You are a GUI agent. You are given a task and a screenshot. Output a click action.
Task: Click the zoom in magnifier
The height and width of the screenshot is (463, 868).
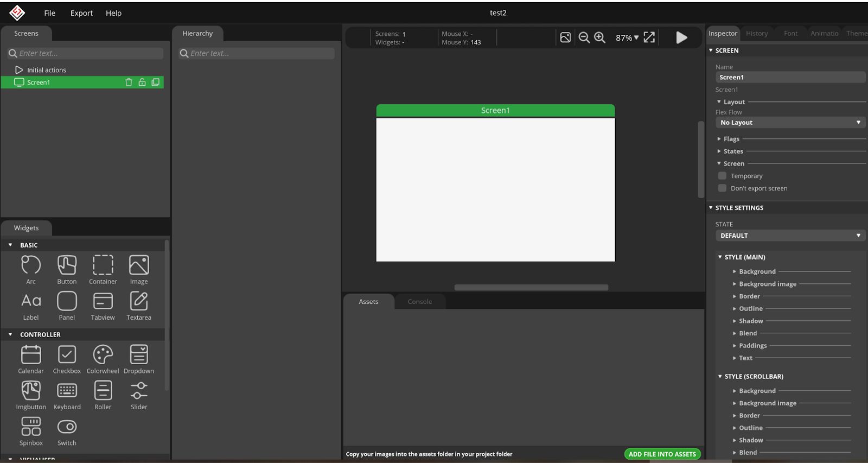(x=599, y=37)
